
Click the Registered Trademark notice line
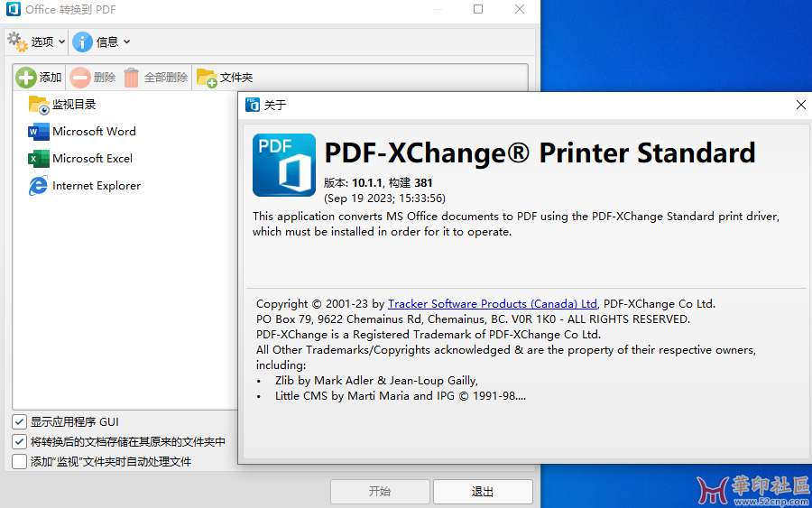click(x=429, y=335)
